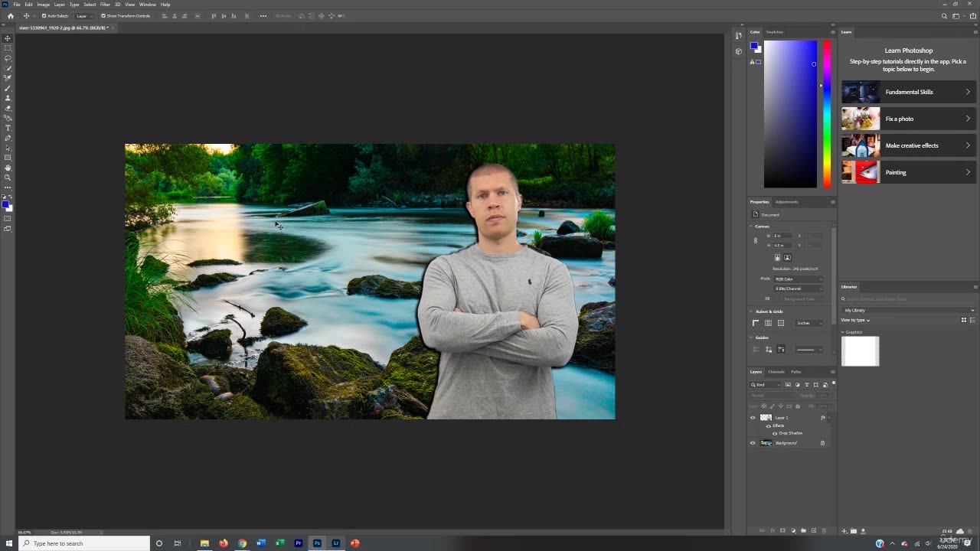Click the Home icon in options bar

[10, 15]
